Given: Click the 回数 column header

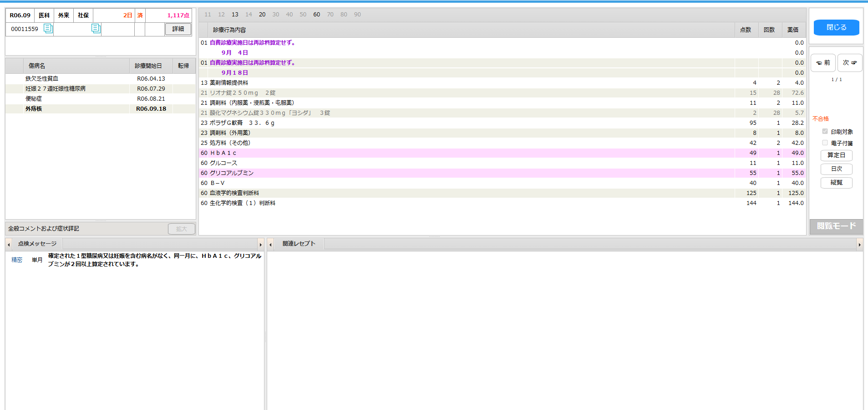Looking at the screenshot, I should [x=770, y=30].
